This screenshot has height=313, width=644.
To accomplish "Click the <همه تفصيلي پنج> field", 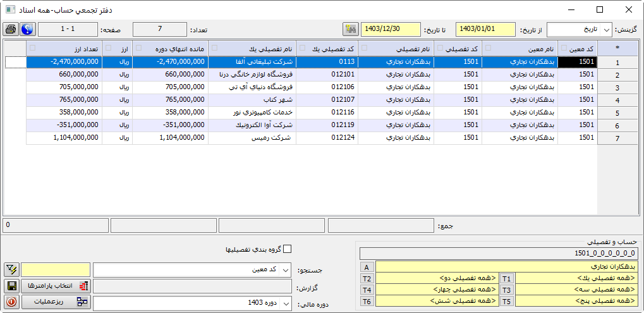I will pyautogui.click(x=576, y=301).
